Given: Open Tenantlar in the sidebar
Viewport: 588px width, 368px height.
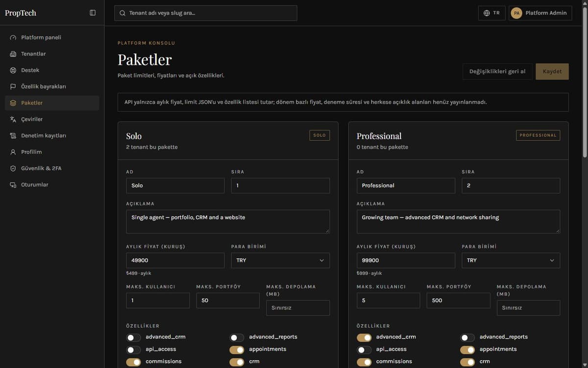Looking at the screenshot, I should pyautogui.click(x=52, y=54).
